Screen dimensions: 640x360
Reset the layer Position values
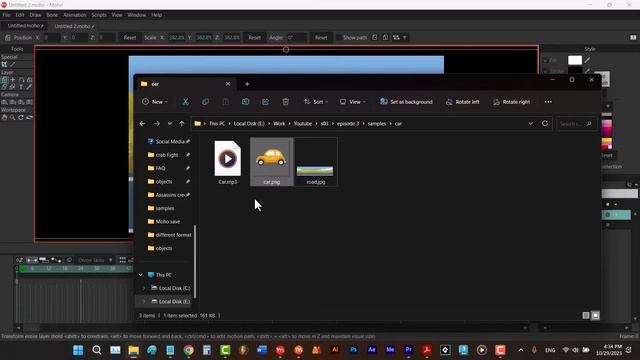(130, 38)
